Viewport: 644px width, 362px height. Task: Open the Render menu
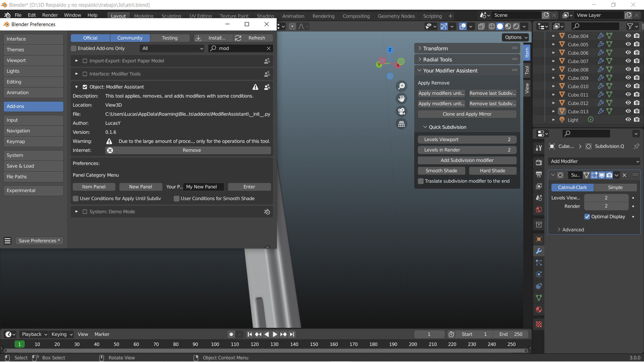pos(50,15)
